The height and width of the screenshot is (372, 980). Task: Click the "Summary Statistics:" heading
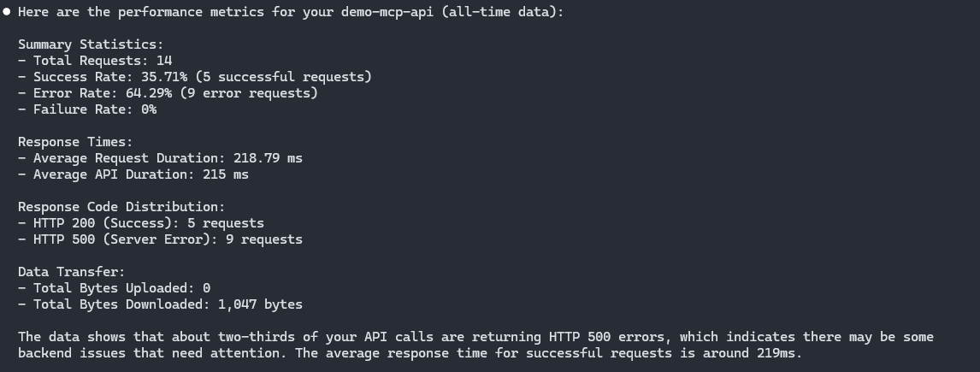pyautogui.click(x=90, y=44)
